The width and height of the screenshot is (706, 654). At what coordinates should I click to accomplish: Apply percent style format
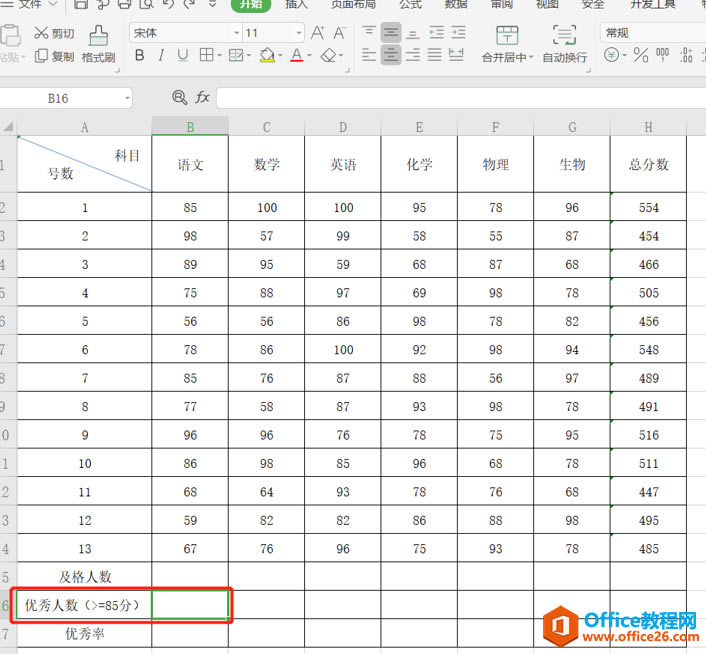point(640,55)
